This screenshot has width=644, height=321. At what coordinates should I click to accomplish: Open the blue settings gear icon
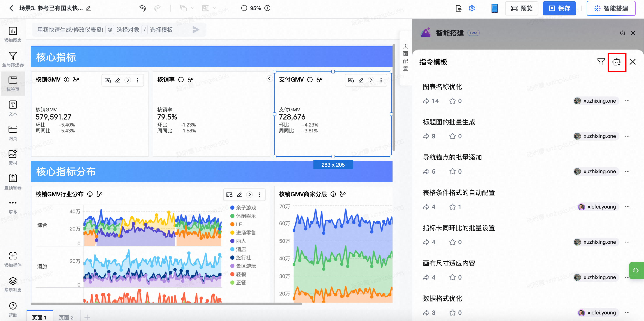coord(472,8)
